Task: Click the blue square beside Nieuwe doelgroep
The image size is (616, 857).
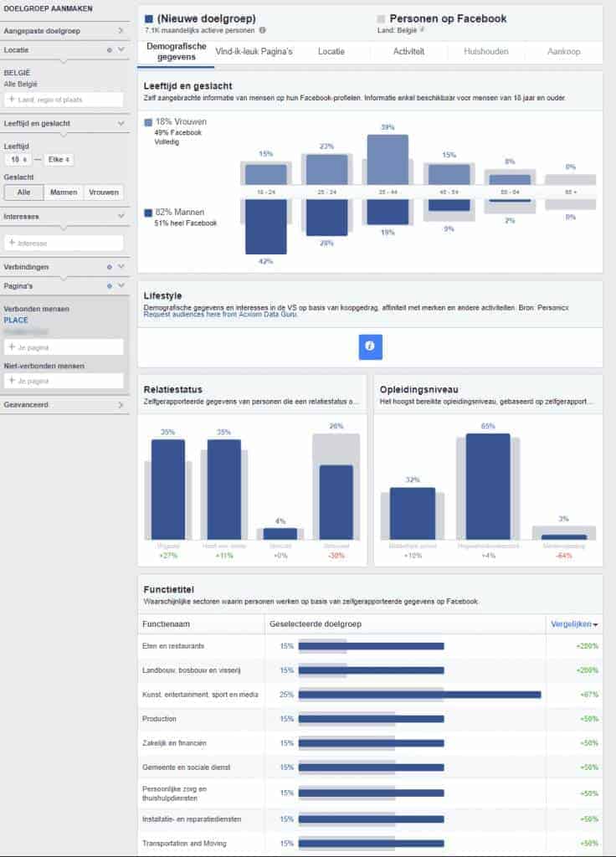Action: coord(149,18)
